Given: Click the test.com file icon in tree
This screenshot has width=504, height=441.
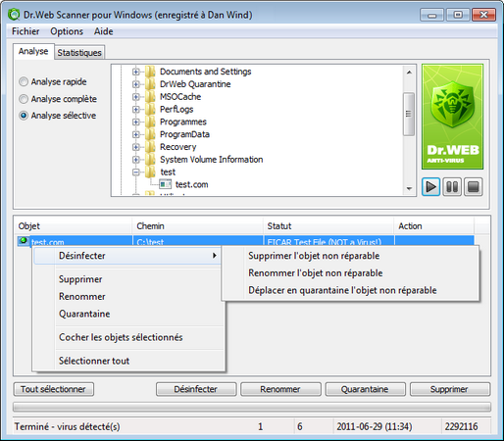Looking at the screenshot, I should click(165, 184).
